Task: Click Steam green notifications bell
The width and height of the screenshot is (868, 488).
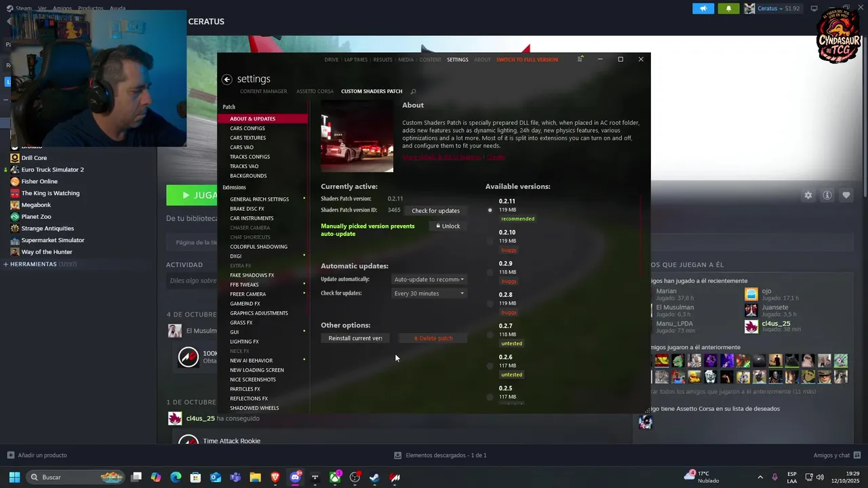Action: pyautogui.click(x=728, y=8)
